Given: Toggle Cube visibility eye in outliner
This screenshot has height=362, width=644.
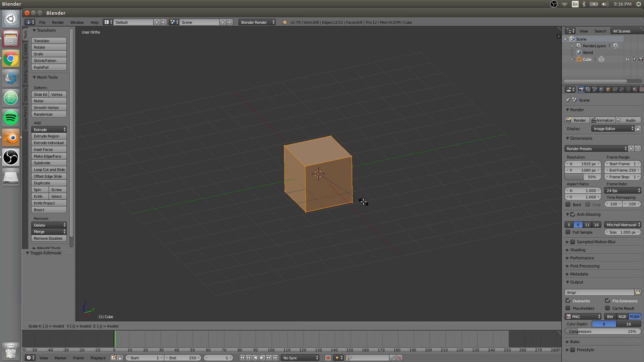Looking at the screenshot, I should click(628, 59).
